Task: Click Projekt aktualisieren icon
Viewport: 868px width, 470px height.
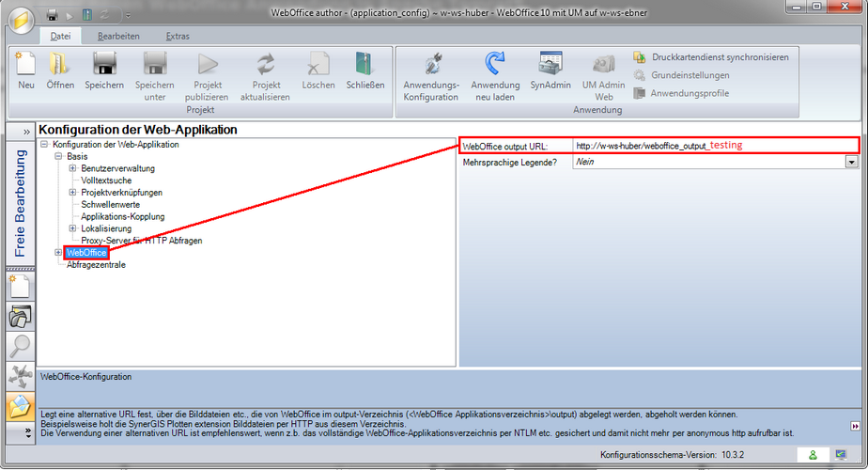Action: click(266, 64)
